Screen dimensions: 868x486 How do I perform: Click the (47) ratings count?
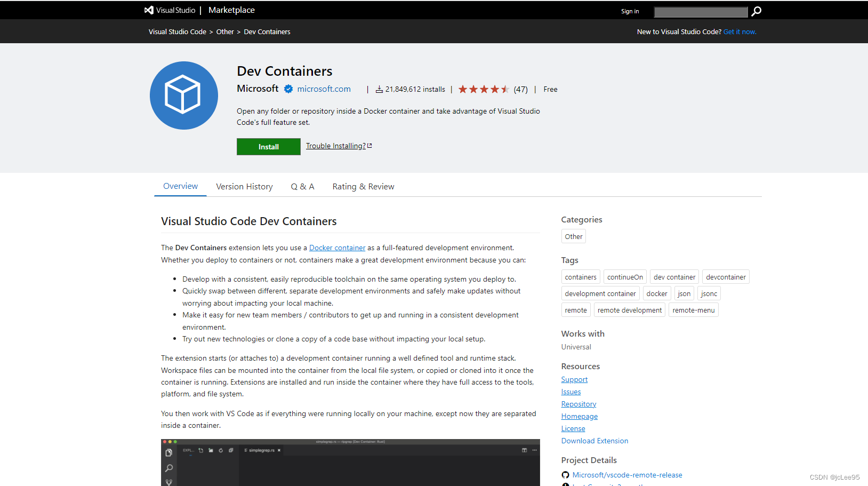click(x=521, y=90)
